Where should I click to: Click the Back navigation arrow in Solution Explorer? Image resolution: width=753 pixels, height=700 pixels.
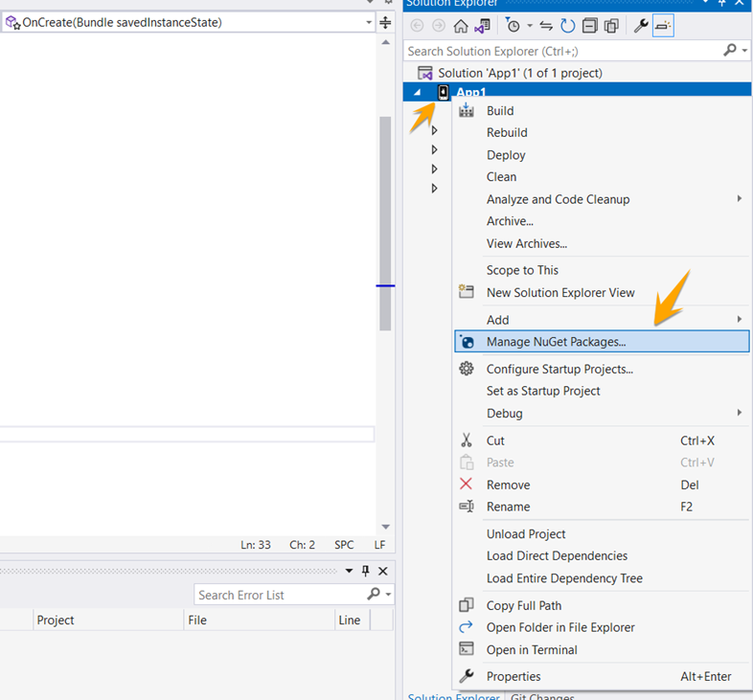pos(417,26)
